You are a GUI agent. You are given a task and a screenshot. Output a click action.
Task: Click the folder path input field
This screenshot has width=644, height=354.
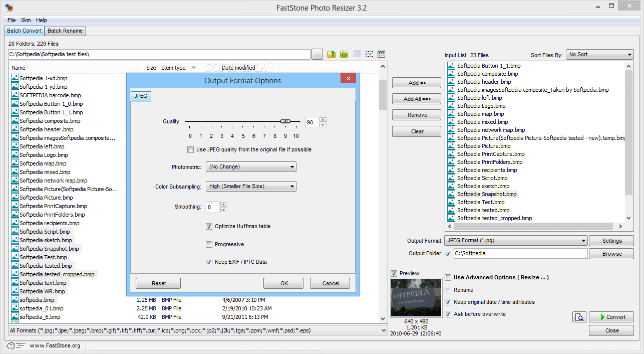(x=159, y=54)
